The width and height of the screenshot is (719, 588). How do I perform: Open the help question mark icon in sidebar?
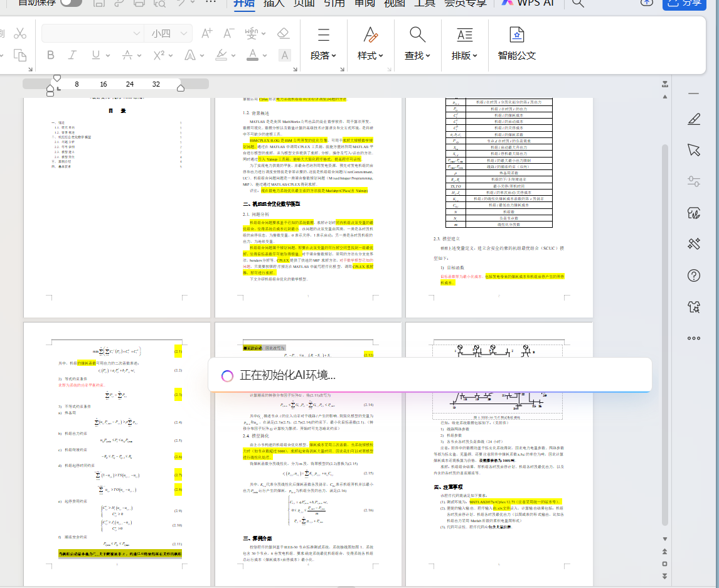click(693, 275)
